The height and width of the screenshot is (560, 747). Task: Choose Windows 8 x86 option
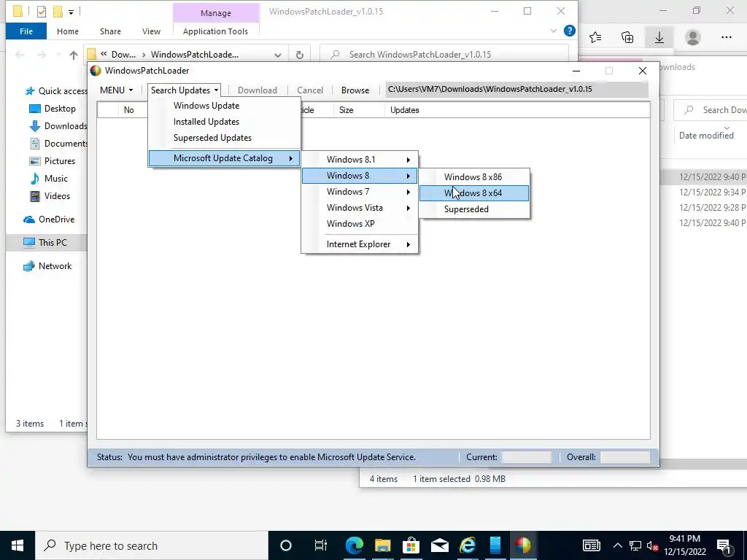pyautogui.click(x=474, y=177)
